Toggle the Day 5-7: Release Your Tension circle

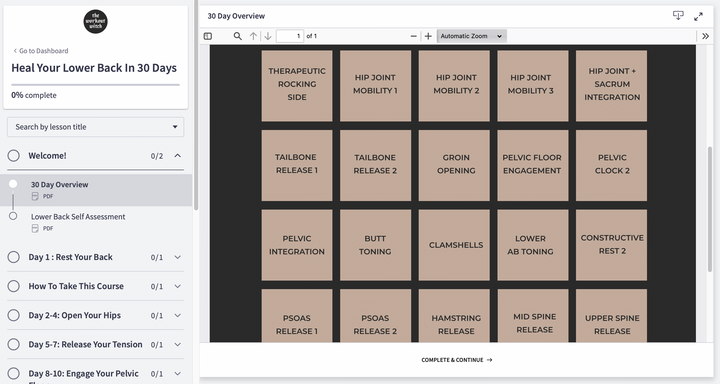14,344
